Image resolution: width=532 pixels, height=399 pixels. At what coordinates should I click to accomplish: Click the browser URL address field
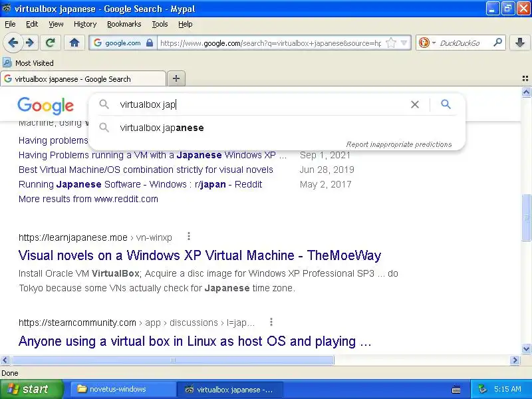click(271, 43)
